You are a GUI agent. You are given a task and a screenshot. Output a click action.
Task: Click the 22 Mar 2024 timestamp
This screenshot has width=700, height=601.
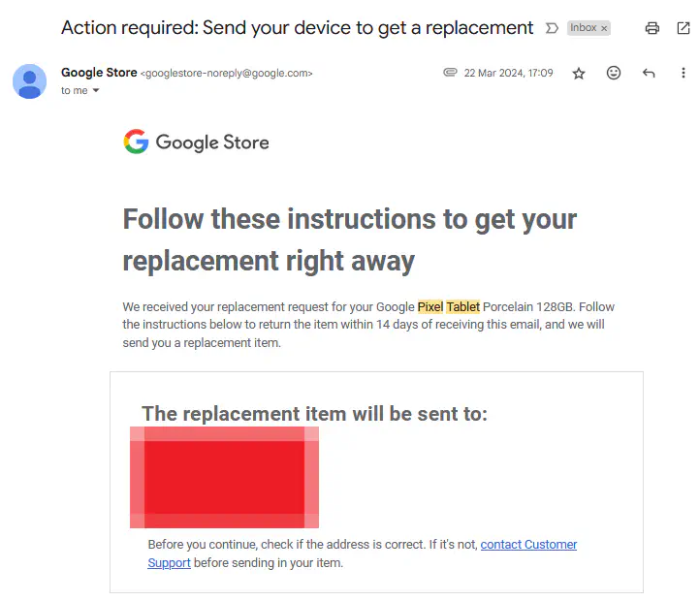508,73
